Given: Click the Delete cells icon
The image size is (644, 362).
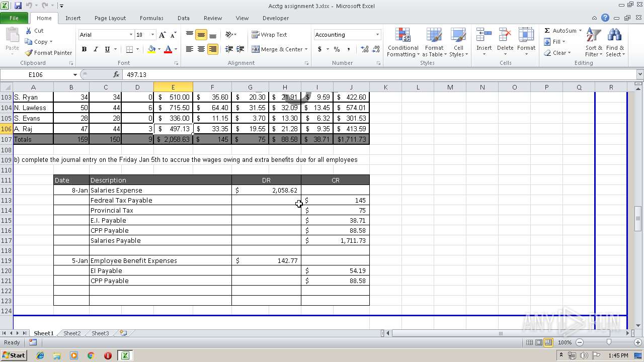Looking at the screenshot, I should 505,35.
